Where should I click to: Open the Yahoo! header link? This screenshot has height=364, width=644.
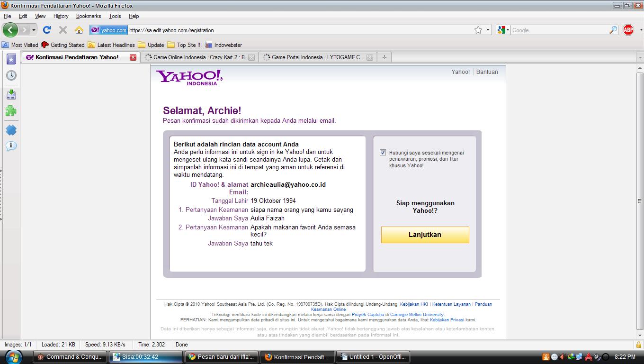pyautogui.click(x=460, y=72)
